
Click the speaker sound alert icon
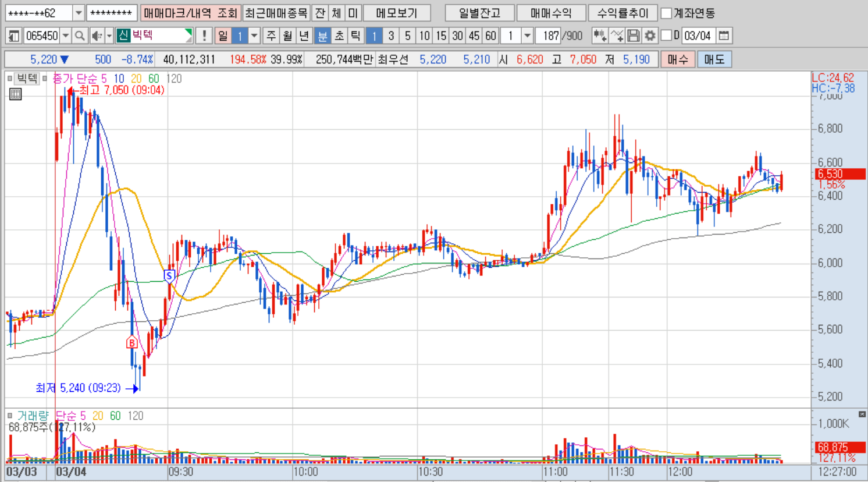click(x=97, y=36)
